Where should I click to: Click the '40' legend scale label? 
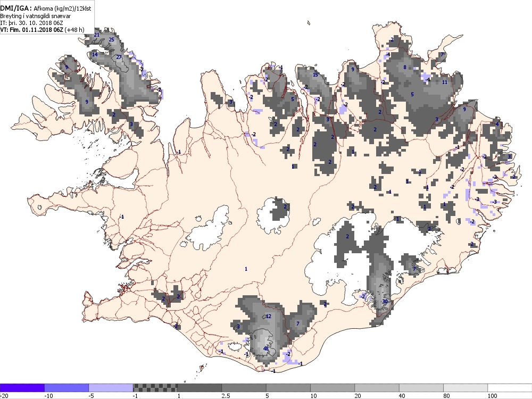click(x=402, y=396)
